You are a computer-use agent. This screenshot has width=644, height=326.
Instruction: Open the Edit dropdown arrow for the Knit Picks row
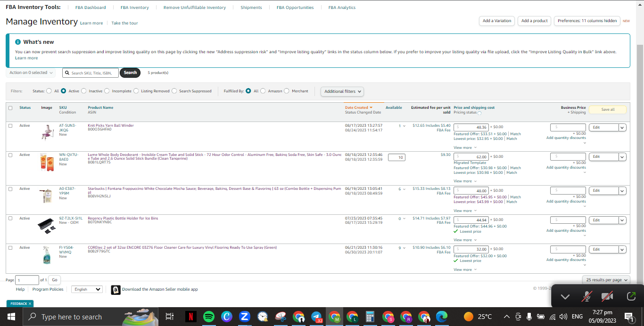pos(622,128)
